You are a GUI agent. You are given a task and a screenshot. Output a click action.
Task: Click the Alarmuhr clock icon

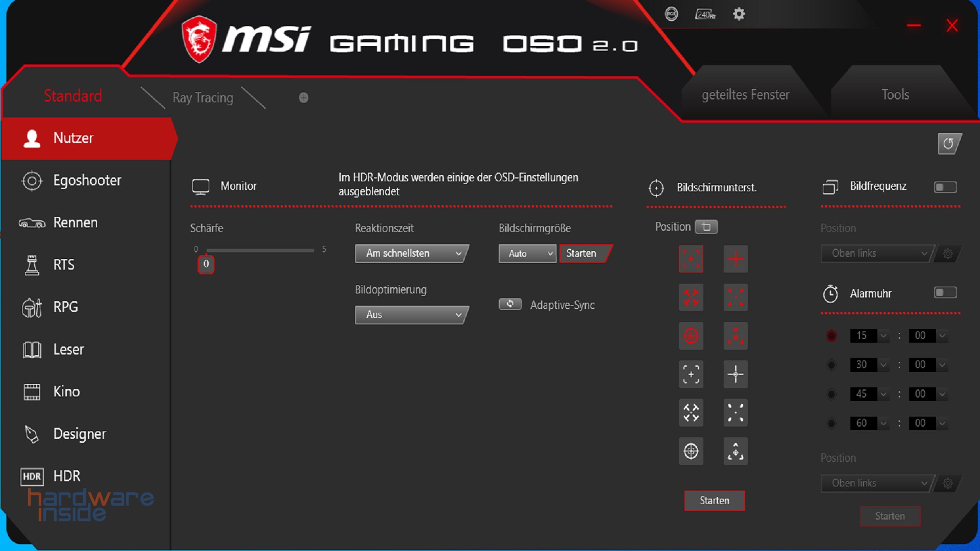[830, 294]
